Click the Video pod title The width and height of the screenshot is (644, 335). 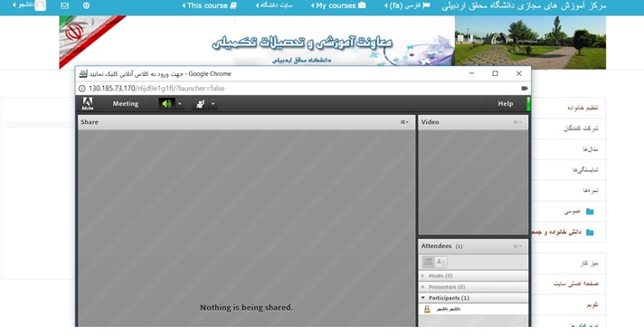pyautogui.click(x=430, y=122)
